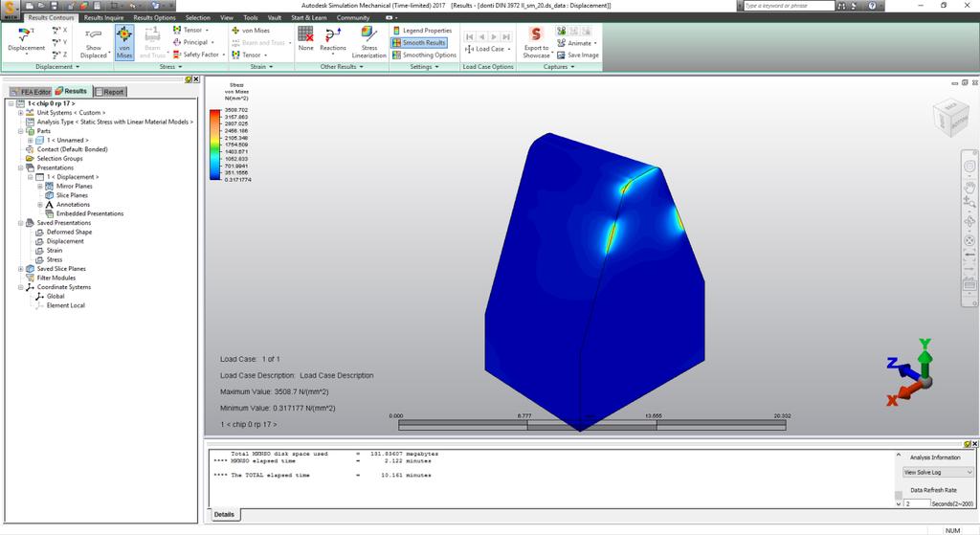The height and width of the screenshot is (535, 980).
Task: Click Export to Showcase
Action: [x=536, y=42]
